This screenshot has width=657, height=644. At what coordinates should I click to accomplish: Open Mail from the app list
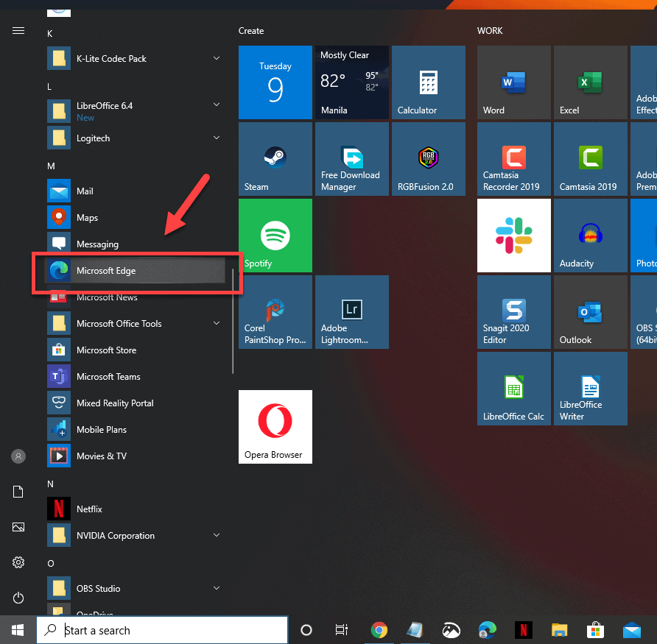pyautogui.click(x=136, y=191)
